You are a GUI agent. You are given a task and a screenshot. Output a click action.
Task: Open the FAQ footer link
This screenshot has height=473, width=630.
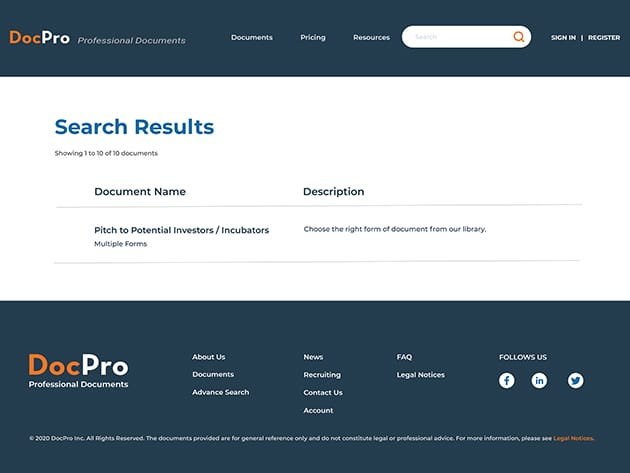point(404,357)
